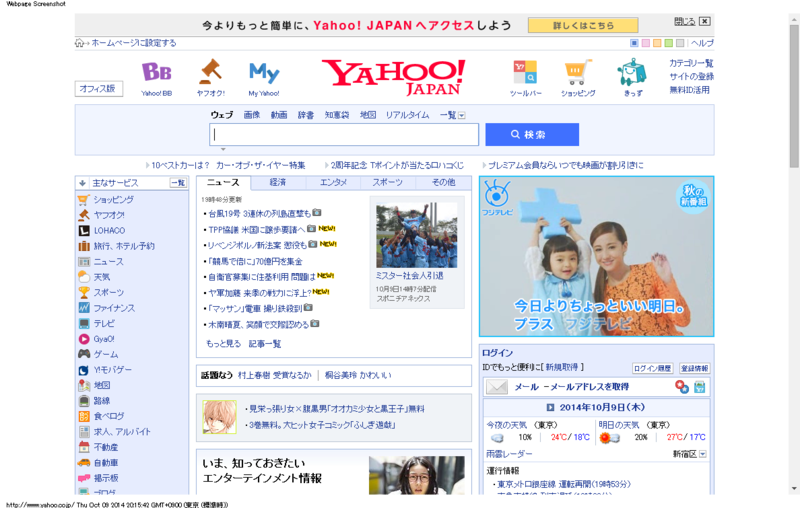The width and height of the screenshot is (800, 508).
Task: Collapse the 主なサービス arrow
Action: point(82,183)
